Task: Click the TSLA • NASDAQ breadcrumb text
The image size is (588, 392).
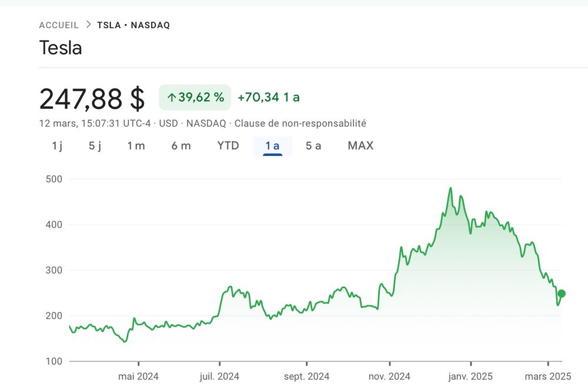Action: [133, 25]
